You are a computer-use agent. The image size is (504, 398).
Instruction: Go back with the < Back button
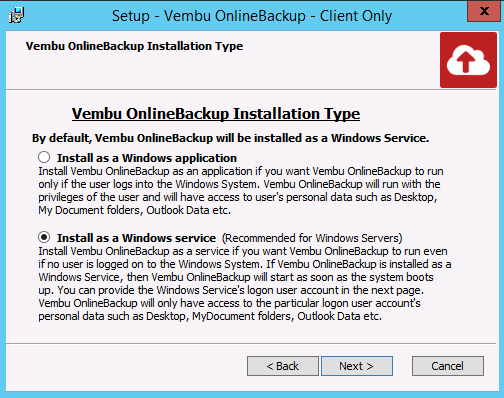point(283,366)
